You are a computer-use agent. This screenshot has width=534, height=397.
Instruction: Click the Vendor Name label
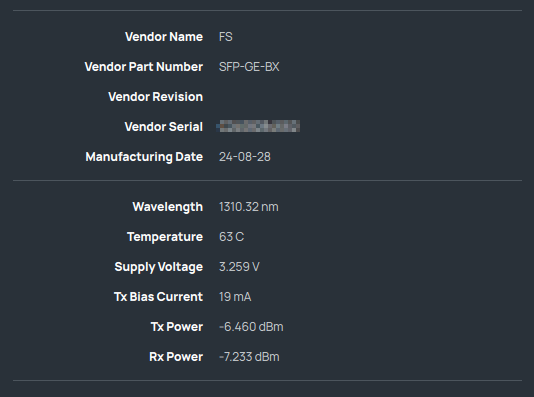[x=164, y=37]
